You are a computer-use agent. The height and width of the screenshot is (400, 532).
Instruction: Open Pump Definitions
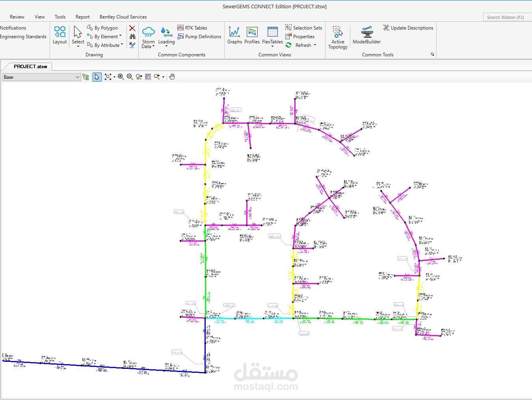(199, 37)
